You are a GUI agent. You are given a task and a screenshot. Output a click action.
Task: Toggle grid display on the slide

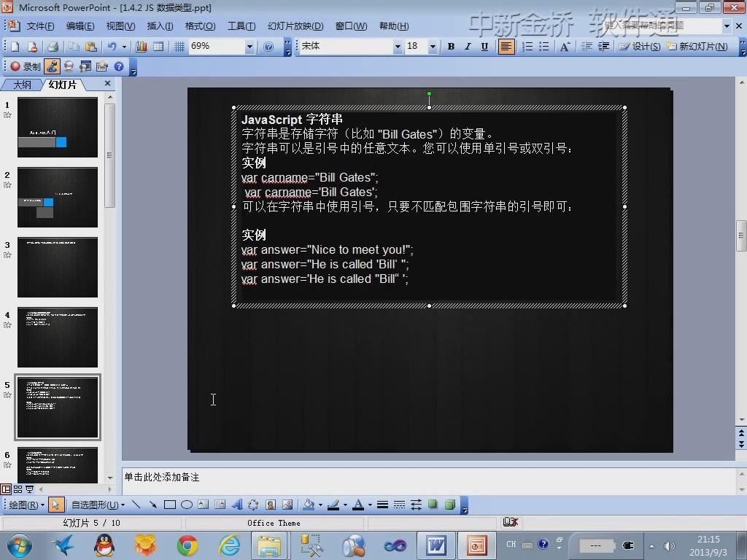179,46
